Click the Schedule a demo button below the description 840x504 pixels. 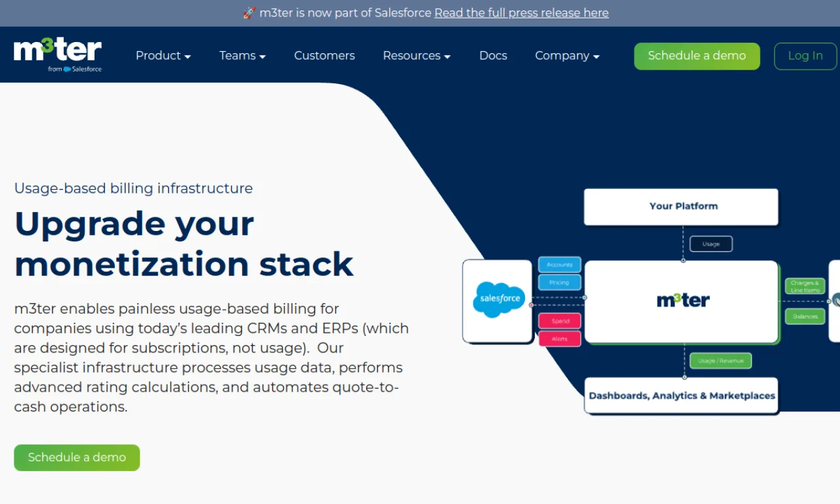point(77,457)
